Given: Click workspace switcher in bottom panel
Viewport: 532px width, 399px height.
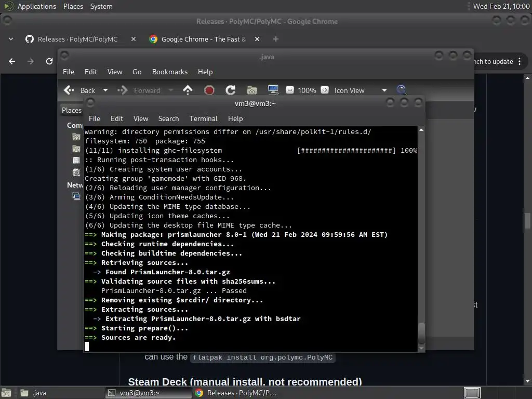Looking at the screenshot, I should [472, 393].
